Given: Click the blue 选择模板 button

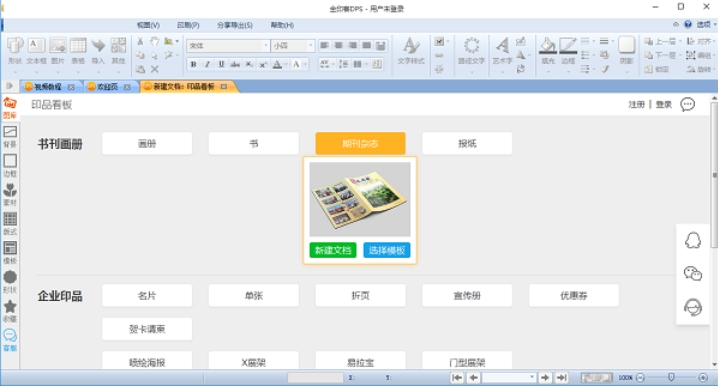Looking at the screenshot, I should [387, 250].
